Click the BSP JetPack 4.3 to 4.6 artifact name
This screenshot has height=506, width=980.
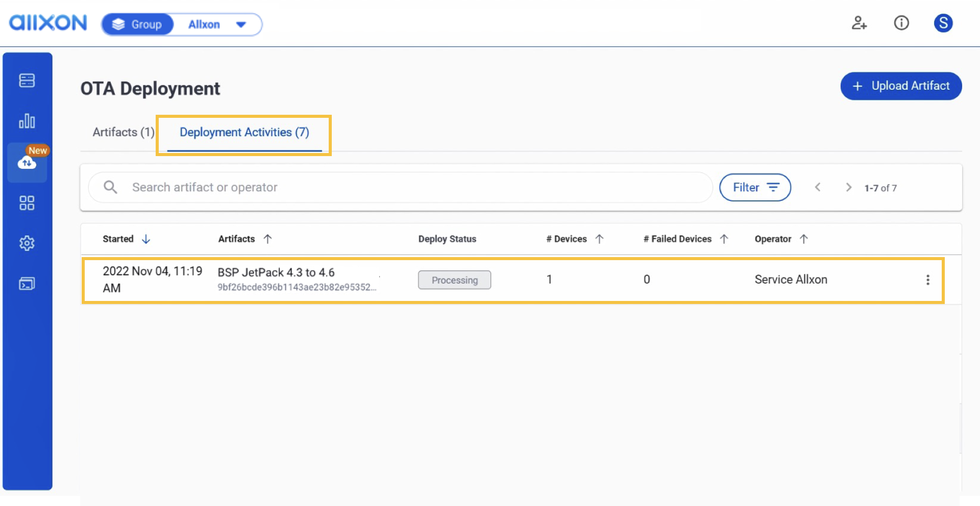(x=276, y=272)
